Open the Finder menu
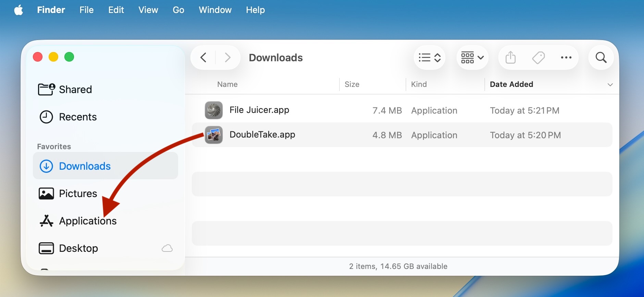The width and height of the screenshot is (644, 297). tap(51, 10)
